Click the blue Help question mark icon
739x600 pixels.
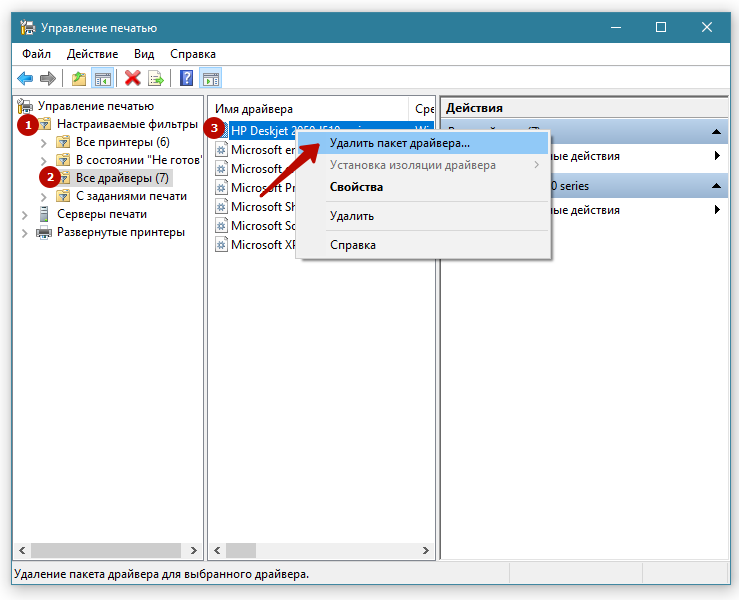pyautogui.click(x=186, y=78)
